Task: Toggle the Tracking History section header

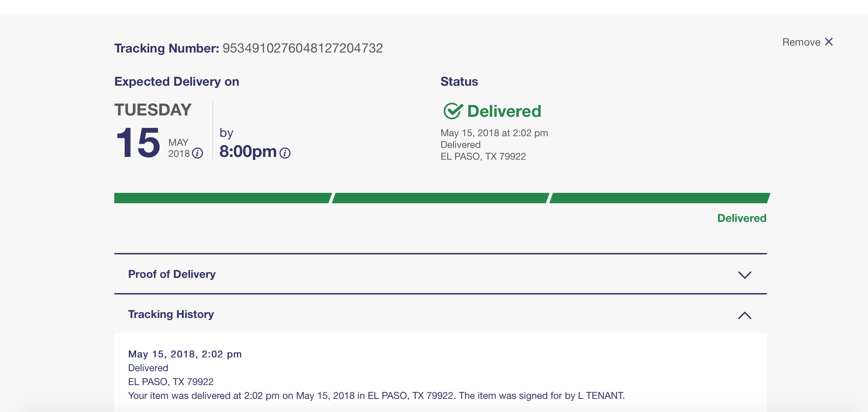Action: click(440, 314)
